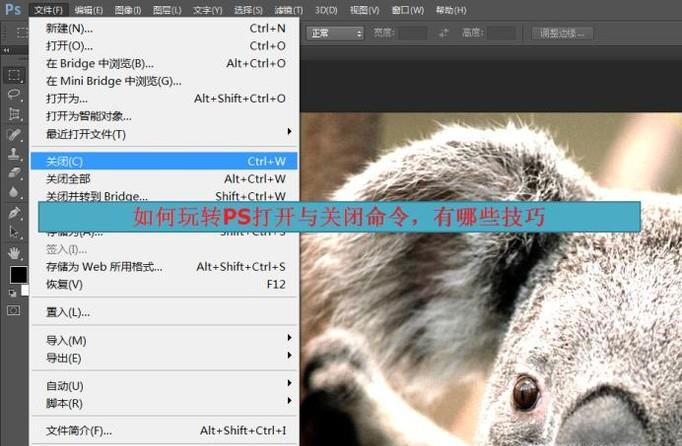This screenshot has width=682, height=446.
Task: Open the 编辑(E) menu
Action: point(88,10)
